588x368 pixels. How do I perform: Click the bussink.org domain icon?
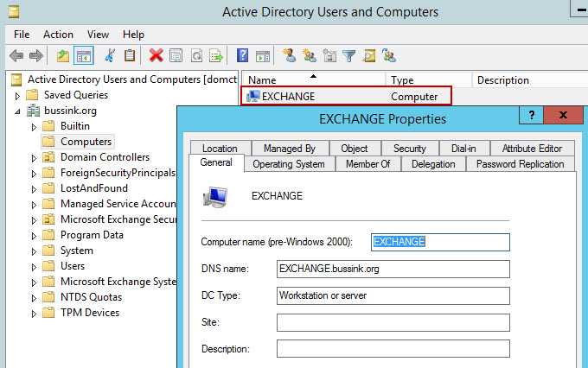33,111
